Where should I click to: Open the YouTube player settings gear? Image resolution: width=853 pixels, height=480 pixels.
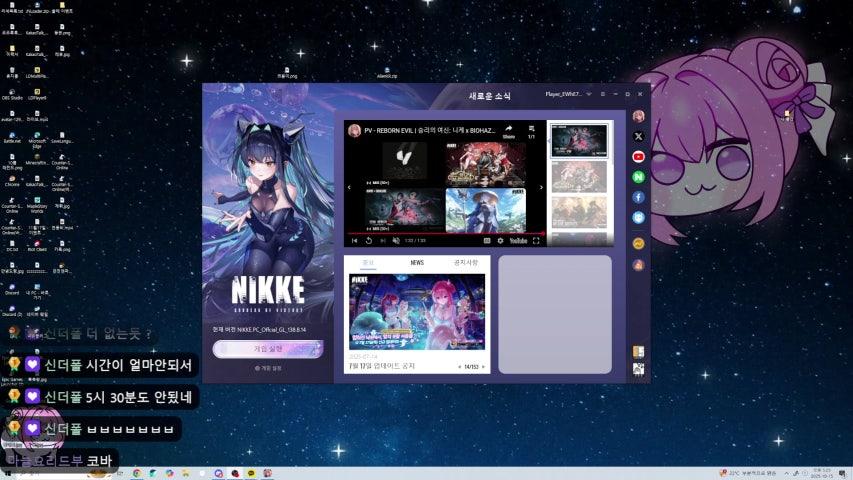500,241
